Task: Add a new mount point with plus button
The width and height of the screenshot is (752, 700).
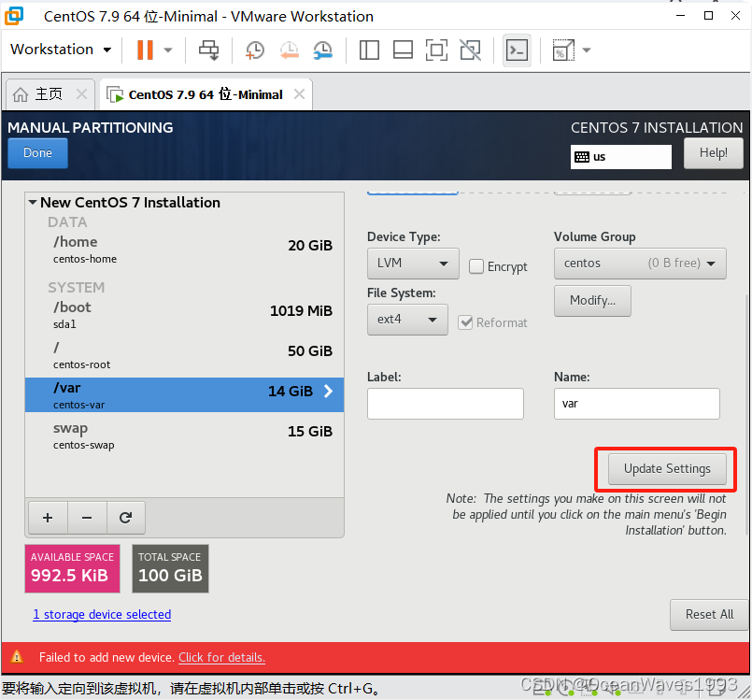Action: [x=48, y=518]
